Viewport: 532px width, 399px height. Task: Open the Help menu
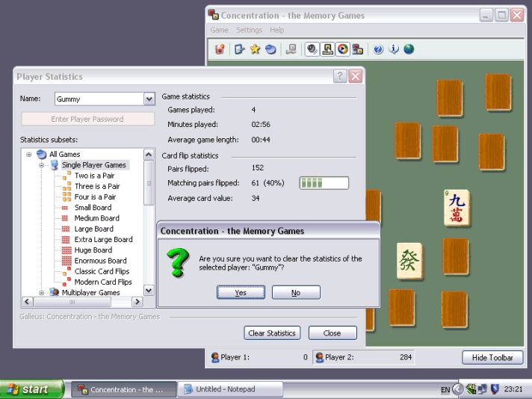277,30
